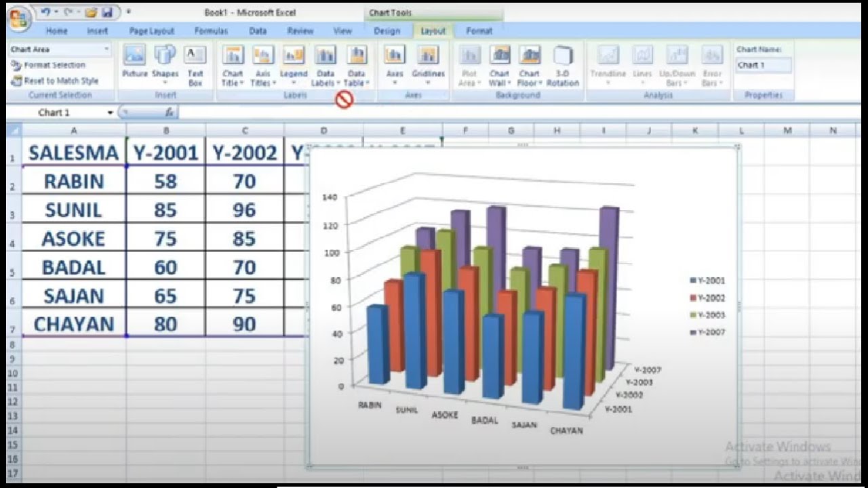Click the Y-2001 header cell
Viewport: 868px width, 488px height.
pos(165,153)
